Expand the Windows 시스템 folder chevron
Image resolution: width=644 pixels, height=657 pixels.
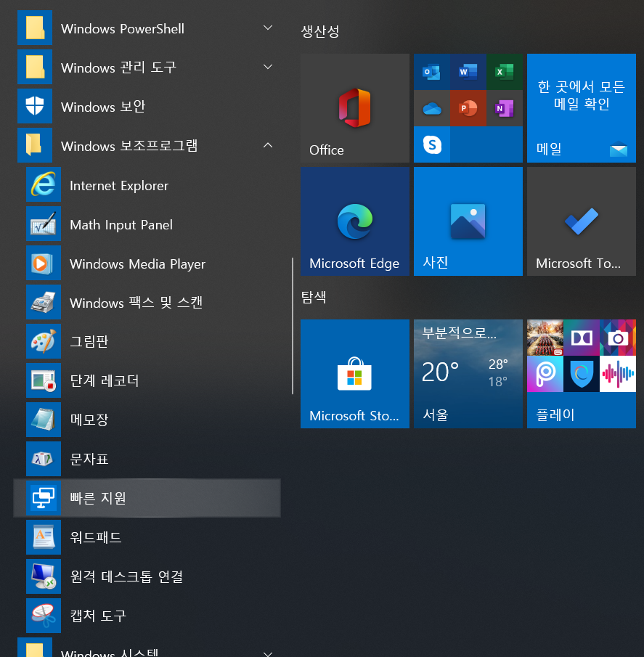[x=267, y=653]
